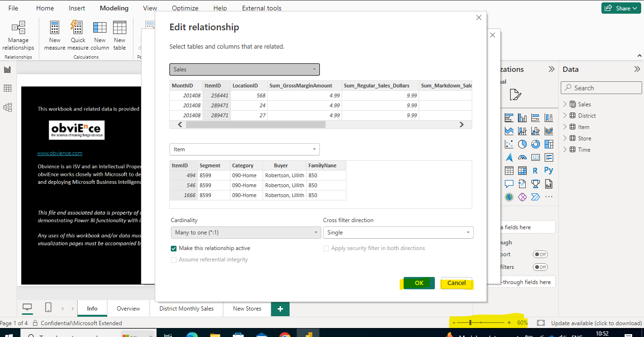Open the Home ribbon tab
The height and width of the screenshot is (337, 644).
(45, 8)
